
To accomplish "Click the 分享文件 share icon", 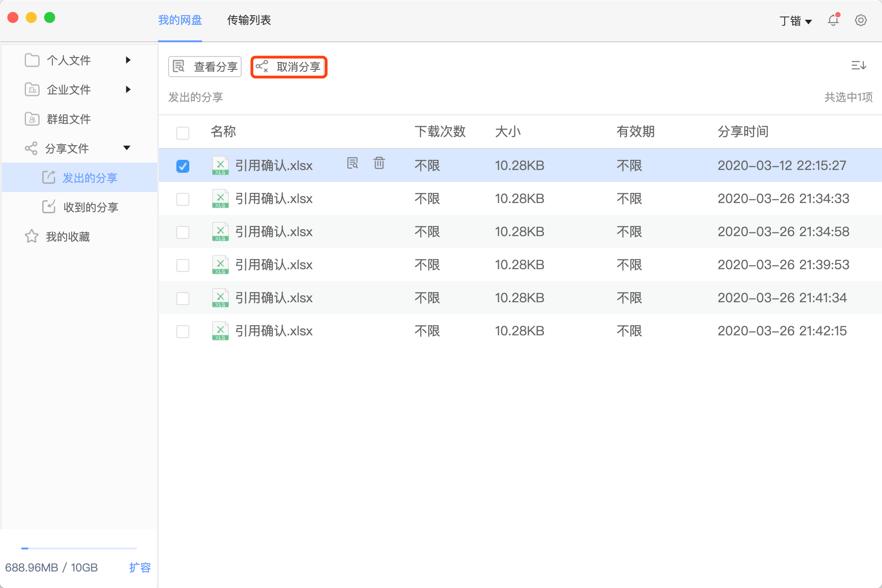I will coord(31,148).
